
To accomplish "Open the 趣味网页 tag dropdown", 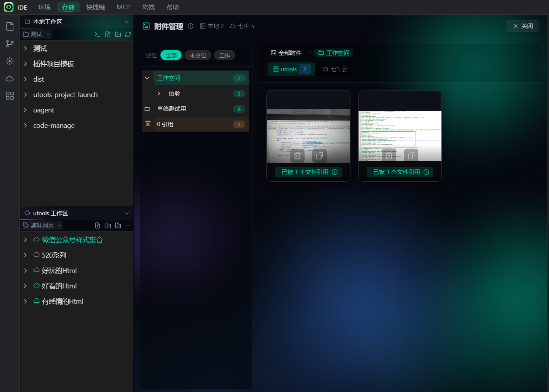I will tap(42, 226).
